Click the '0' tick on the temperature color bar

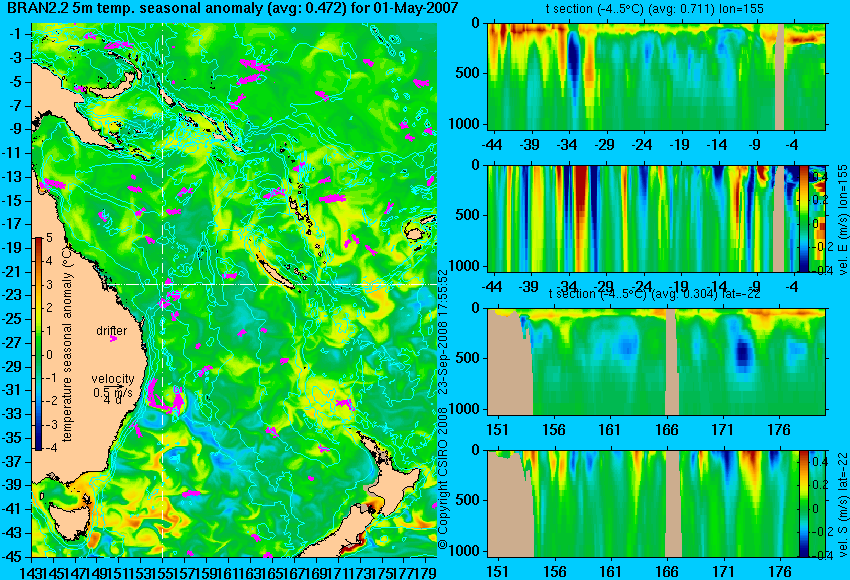[49, 355]
